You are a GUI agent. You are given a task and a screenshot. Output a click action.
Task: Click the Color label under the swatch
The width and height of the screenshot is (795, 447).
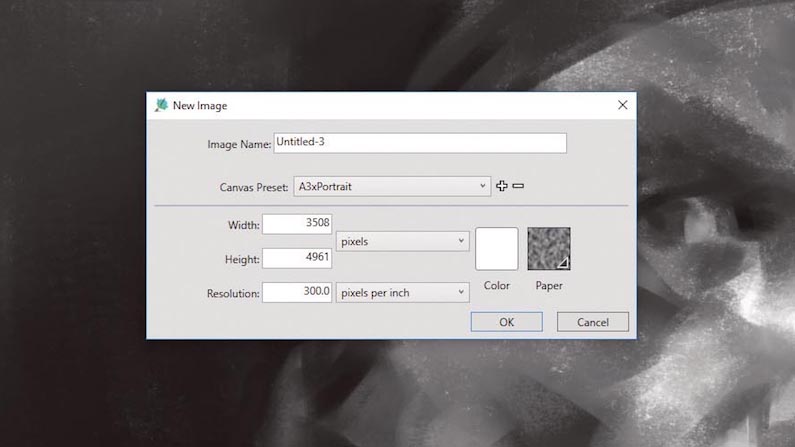point(496,285)
